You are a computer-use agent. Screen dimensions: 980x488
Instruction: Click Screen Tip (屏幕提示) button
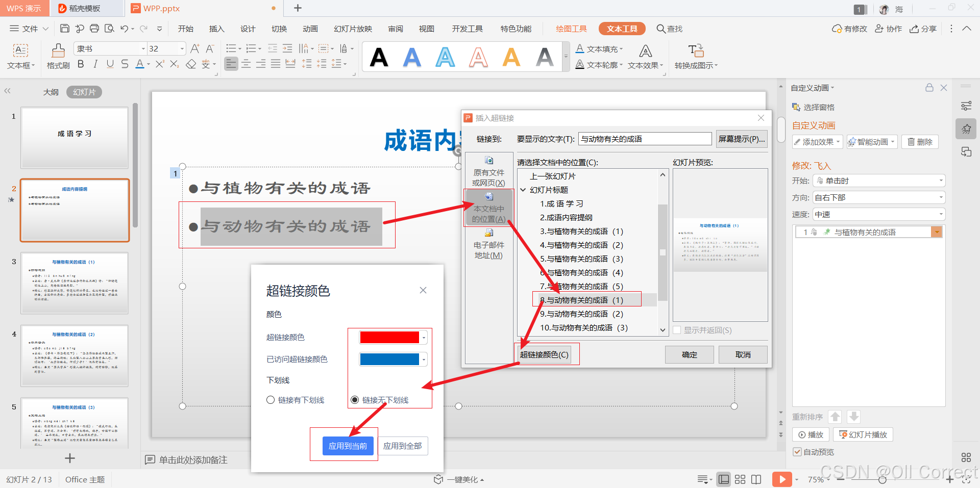pos(742,139)
